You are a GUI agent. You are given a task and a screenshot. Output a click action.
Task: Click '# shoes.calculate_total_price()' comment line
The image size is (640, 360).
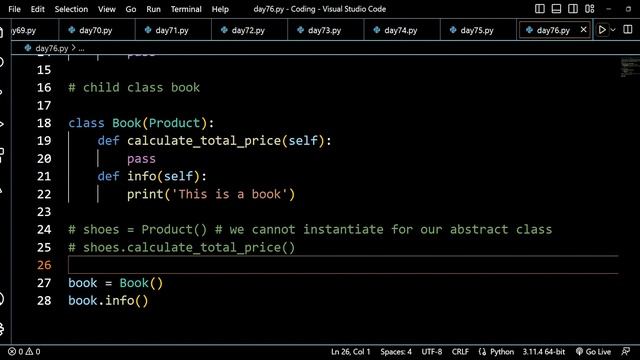[182, 247]
